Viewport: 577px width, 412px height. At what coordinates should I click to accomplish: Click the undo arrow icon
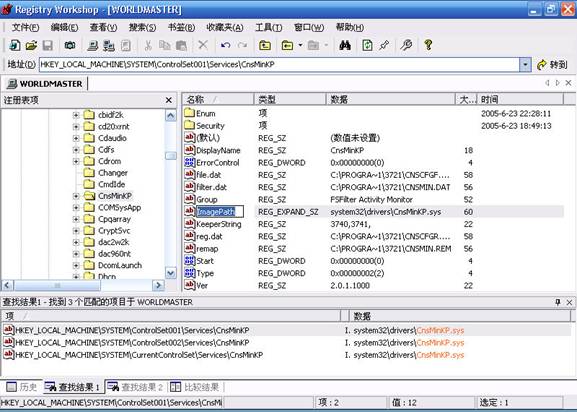click(225, 45)
